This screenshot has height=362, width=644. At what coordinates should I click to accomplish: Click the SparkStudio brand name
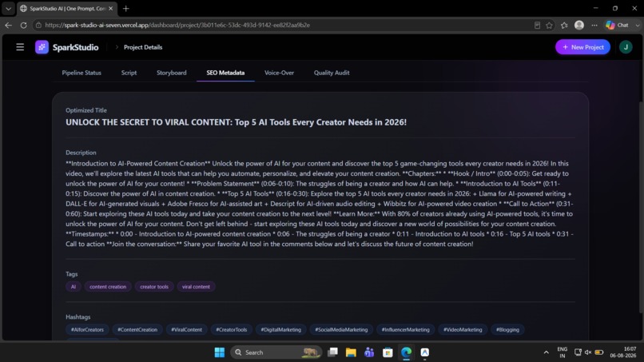76,47
